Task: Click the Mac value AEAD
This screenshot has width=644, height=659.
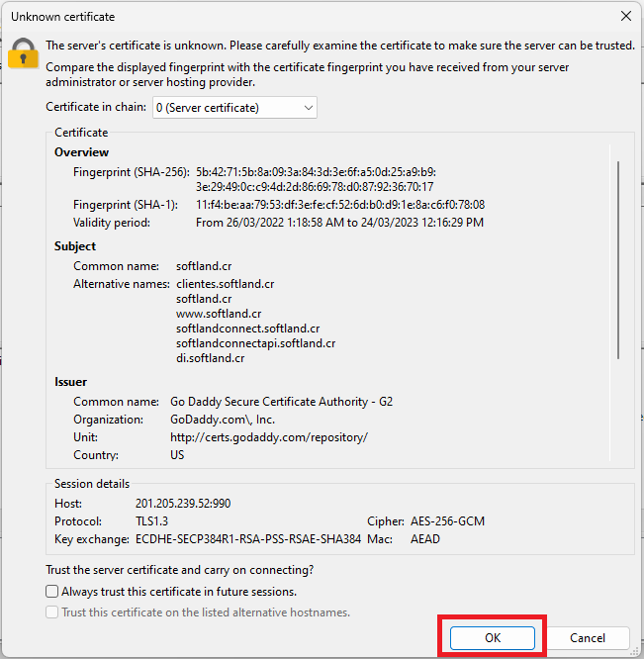Action: tap(425, 539)
